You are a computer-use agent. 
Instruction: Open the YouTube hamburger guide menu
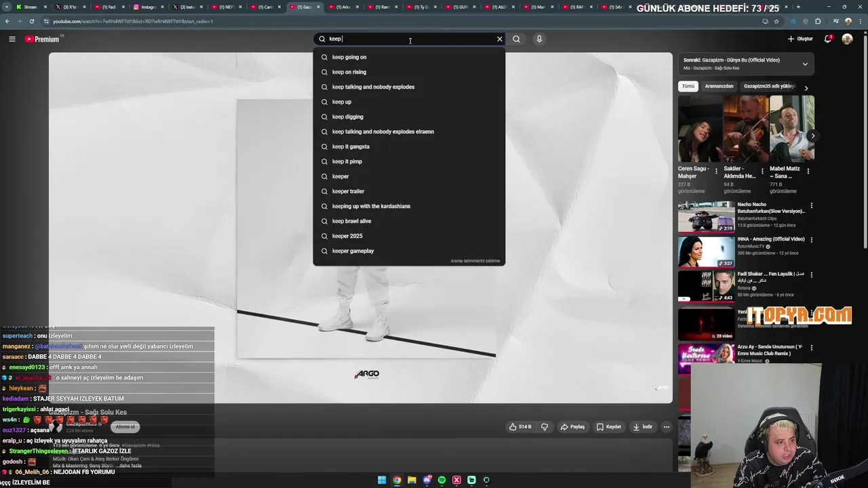pyautogui.click(x=12, y=39)
